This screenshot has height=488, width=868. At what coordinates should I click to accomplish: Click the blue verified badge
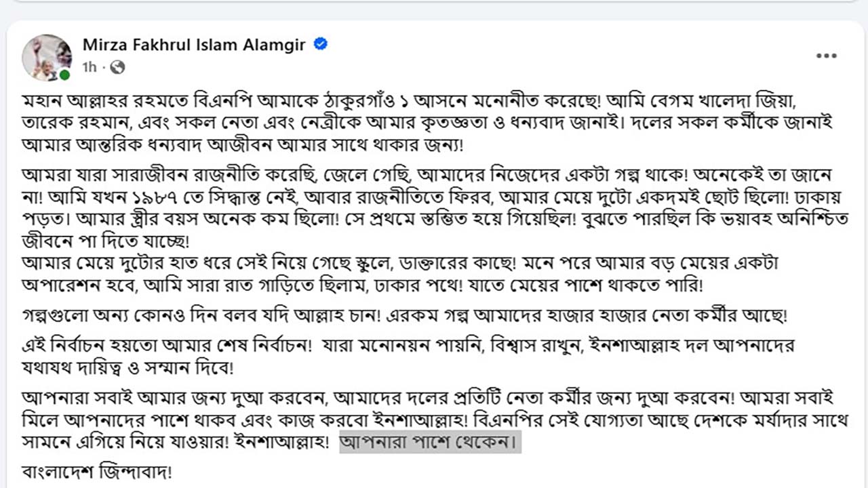320,45
